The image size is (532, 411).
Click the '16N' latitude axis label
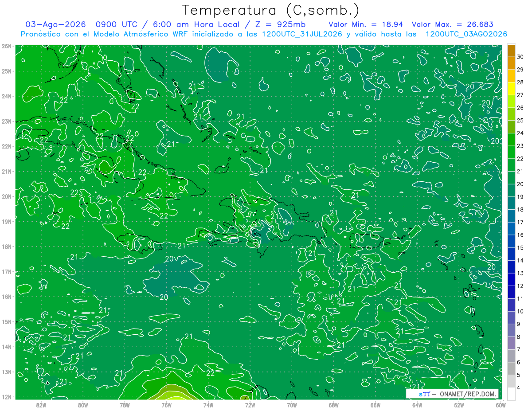[x=6, y=297]
